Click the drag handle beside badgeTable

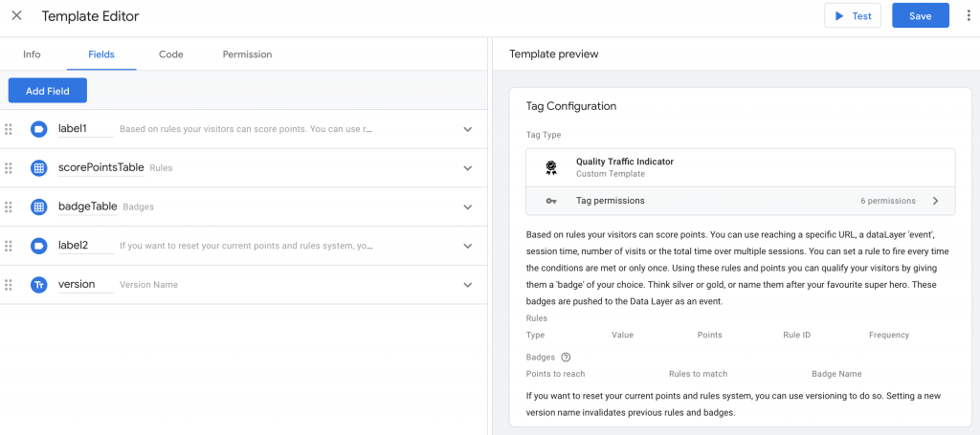point(9,207)
